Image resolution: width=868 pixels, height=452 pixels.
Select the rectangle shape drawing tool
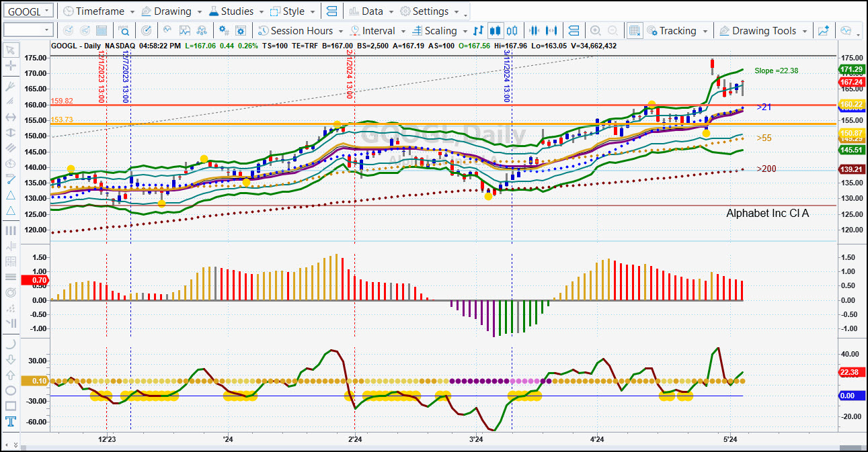click(11, 406)
